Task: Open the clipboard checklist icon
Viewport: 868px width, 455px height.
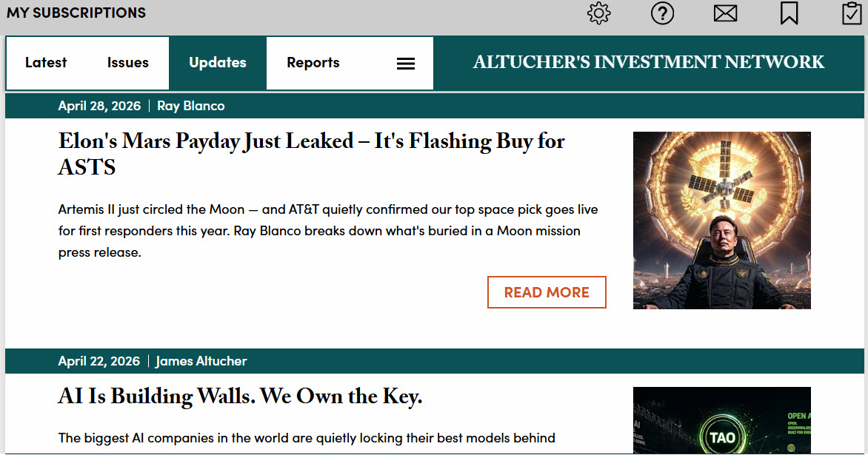Action: click(x=852, y=13)
